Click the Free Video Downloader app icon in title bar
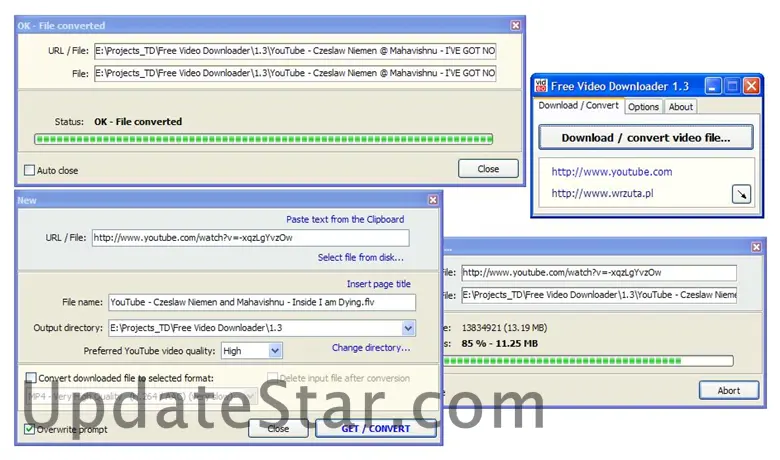This screenshot has height=460, width=780. (541, 86)
